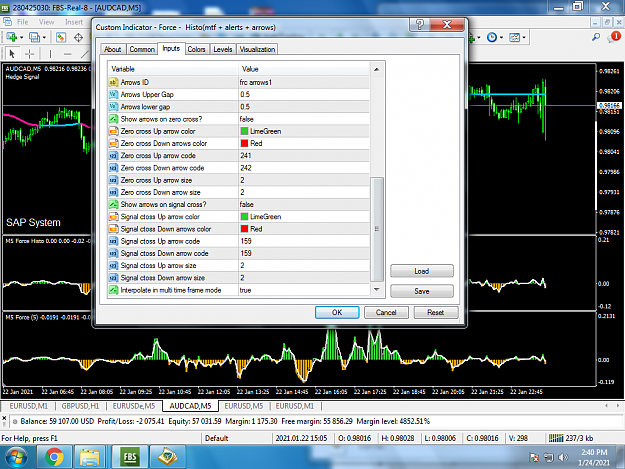Open the View menu
The height and width of the screenshot is (469, 625).
46,22
